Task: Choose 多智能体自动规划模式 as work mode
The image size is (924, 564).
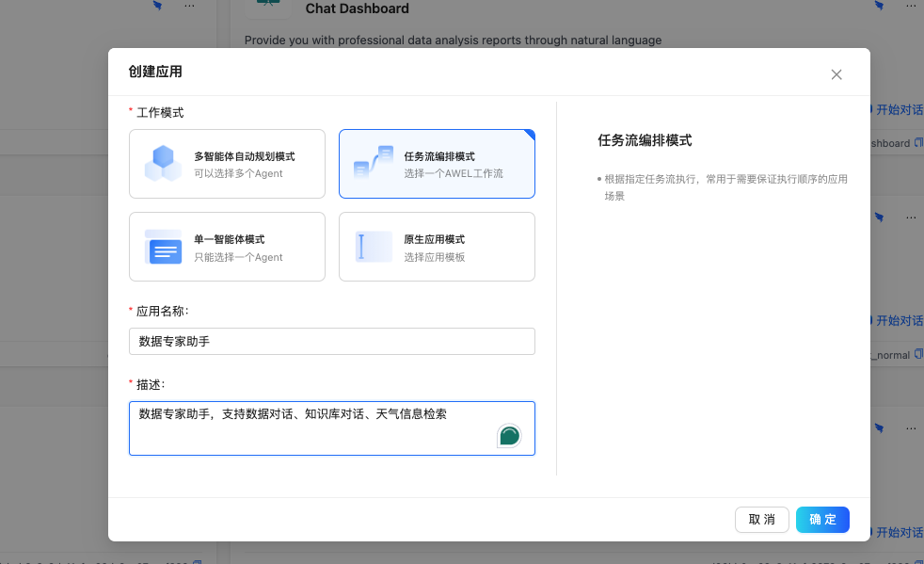Action: pyautogui.click(x=227, y=163)
